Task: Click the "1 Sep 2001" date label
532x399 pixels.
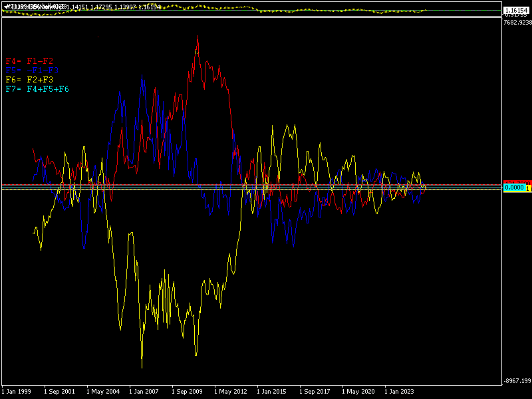Action: click(59, 392)
